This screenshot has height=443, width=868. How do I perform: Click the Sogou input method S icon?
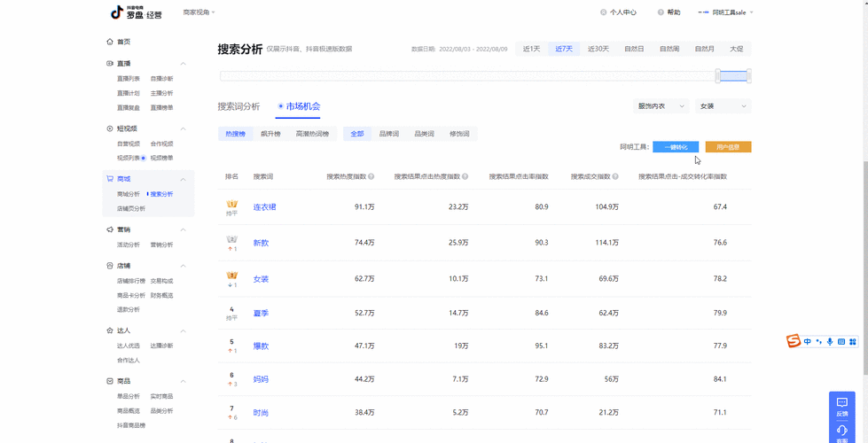(x=794, y=341)
